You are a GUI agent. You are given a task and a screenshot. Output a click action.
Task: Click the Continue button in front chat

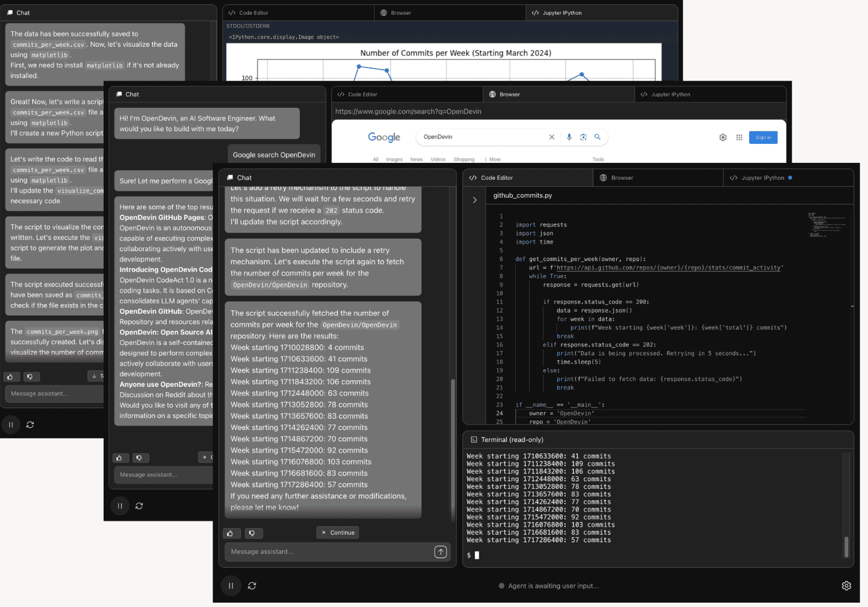pos(337,532)
